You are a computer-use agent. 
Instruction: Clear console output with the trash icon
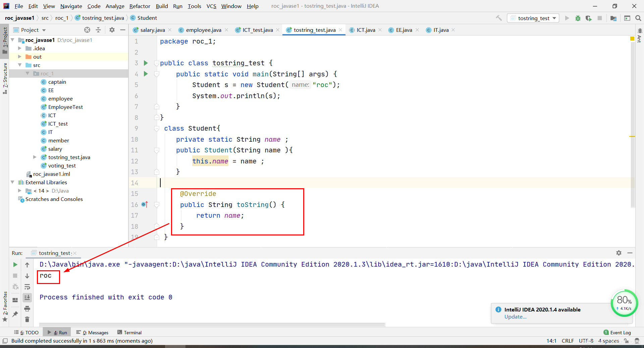27,319
